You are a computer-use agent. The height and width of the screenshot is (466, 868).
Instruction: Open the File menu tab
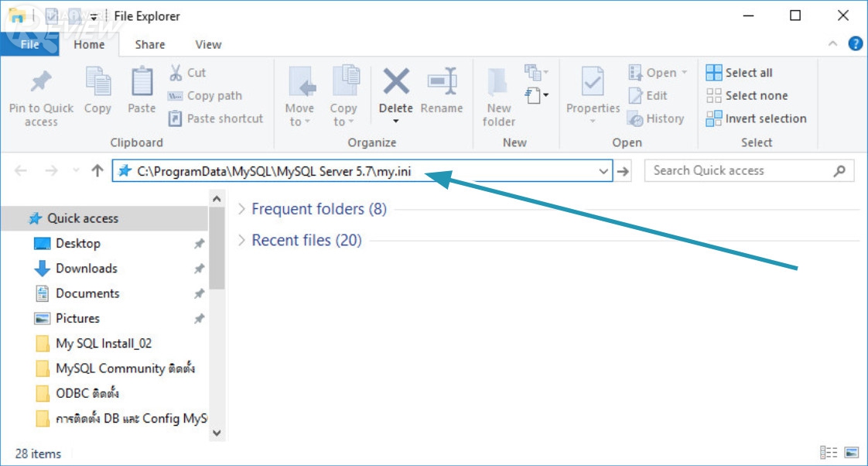click(30, 44)
